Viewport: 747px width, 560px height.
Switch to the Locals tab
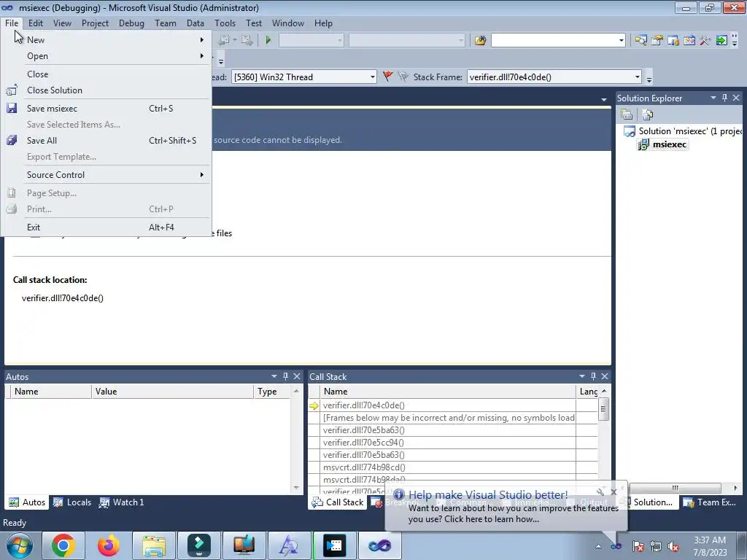pos(72,502)
